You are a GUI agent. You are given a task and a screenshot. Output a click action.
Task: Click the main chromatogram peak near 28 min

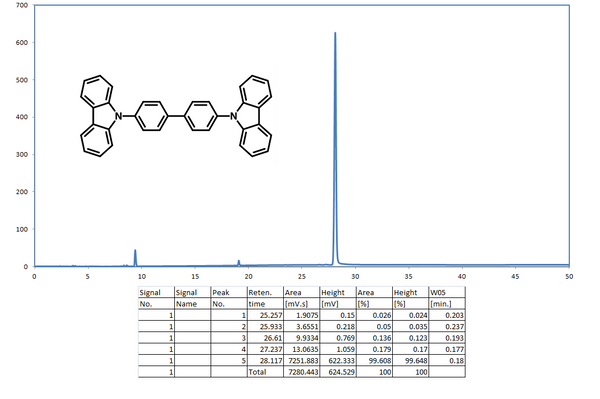click(x=336, y=148)
